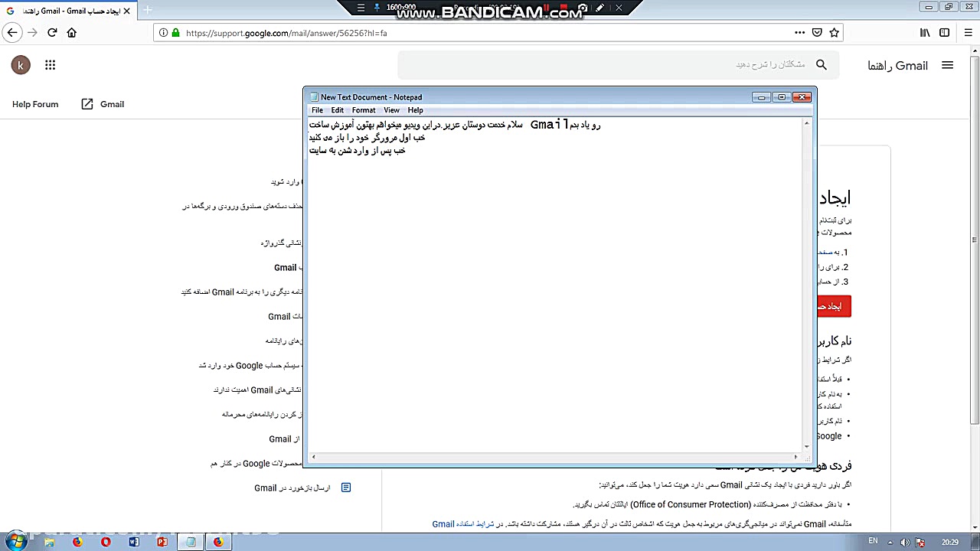Open the Gmail help navigation menu
Image resolution: width=980 pixels, height=551 pixels.
pyautogui.click(x=947, y=65)
